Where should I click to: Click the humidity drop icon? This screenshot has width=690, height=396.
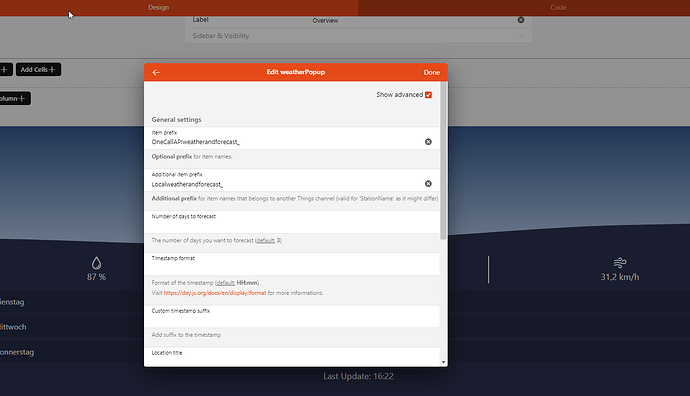(96, 263)
